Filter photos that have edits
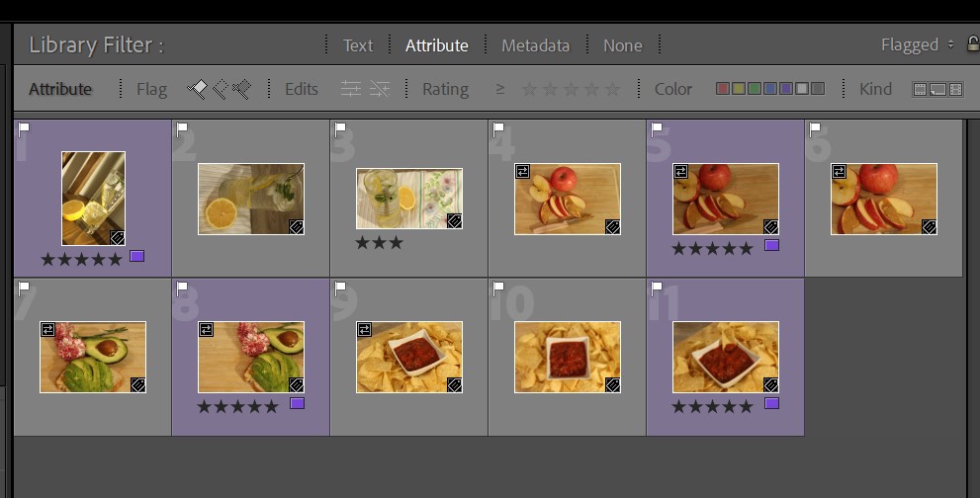 (x=351, y=89)
